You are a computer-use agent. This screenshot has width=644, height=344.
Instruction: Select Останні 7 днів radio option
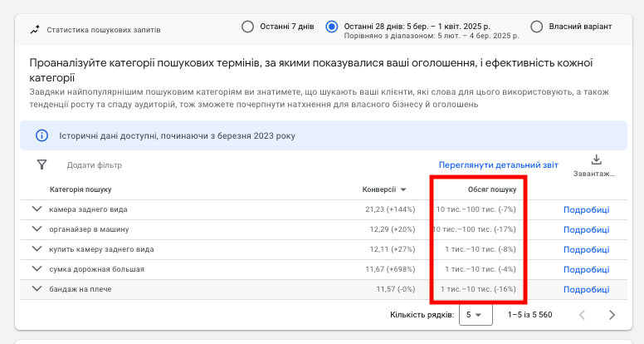(247, 27)
